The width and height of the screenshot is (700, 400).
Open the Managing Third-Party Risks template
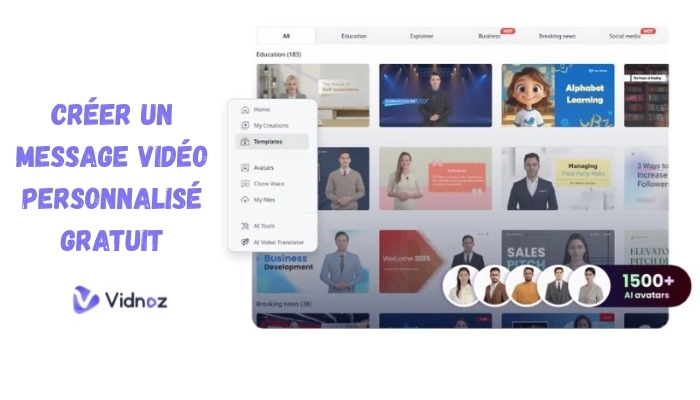click(558, 179)
